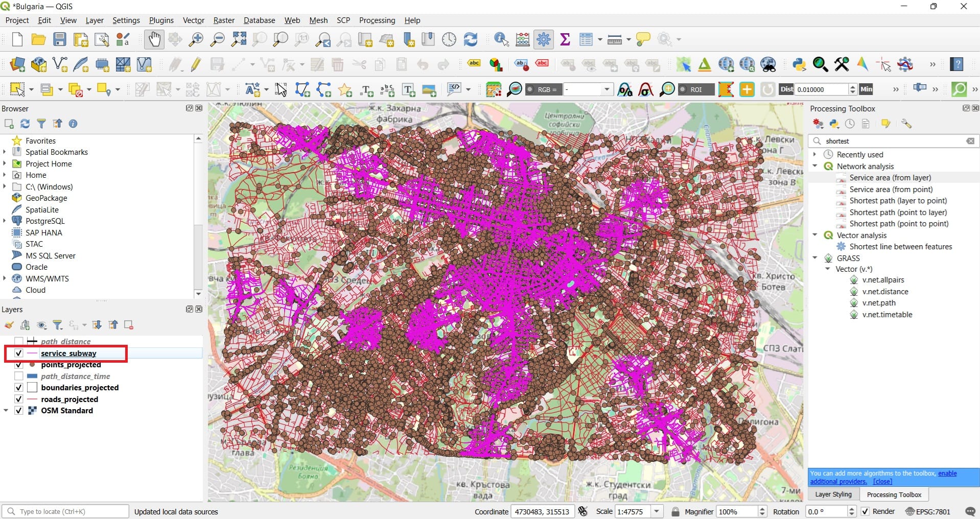The image size is (980, 519).
Task: Switch to the Processing Toolbox tab
Action: point(894,494)
